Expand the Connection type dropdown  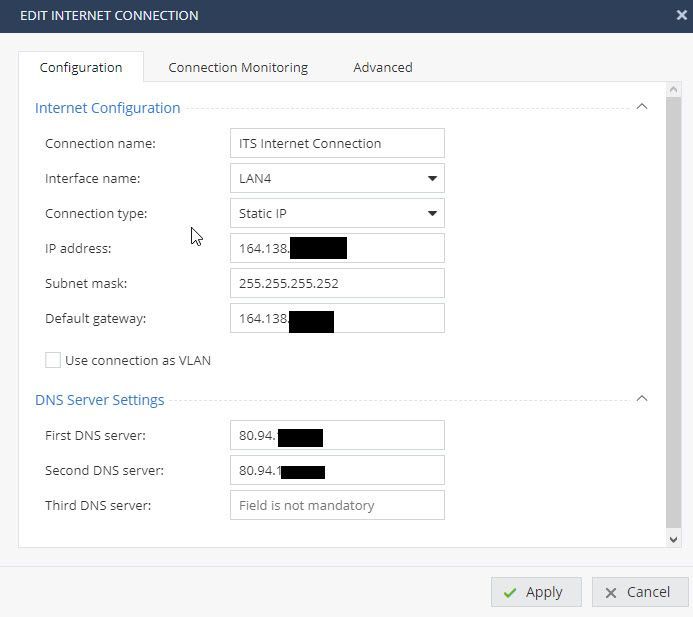tap(432, 213)
